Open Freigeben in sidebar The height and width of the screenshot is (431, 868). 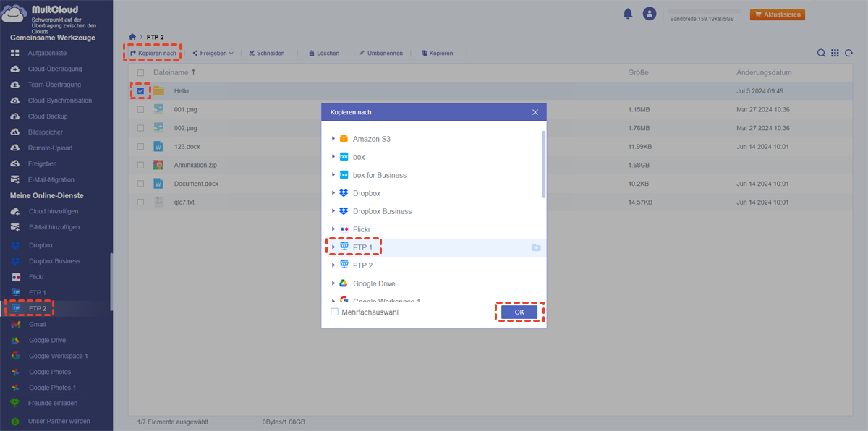pos(43,163)
